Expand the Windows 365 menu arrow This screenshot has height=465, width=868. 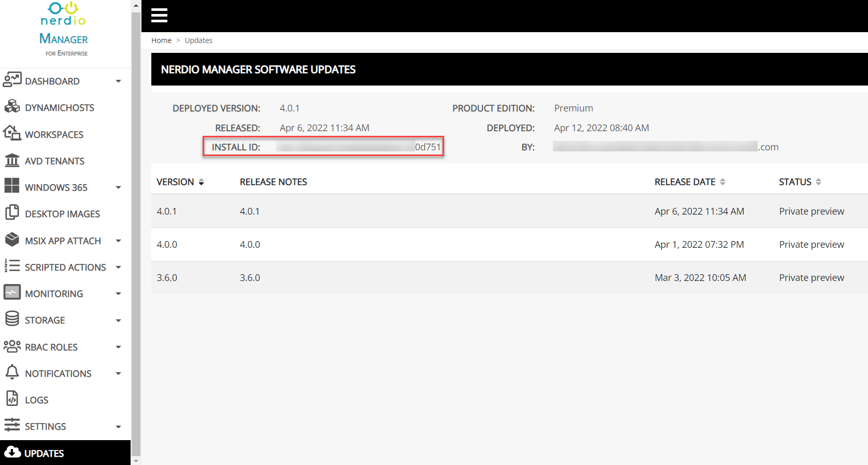coord(118,188)
